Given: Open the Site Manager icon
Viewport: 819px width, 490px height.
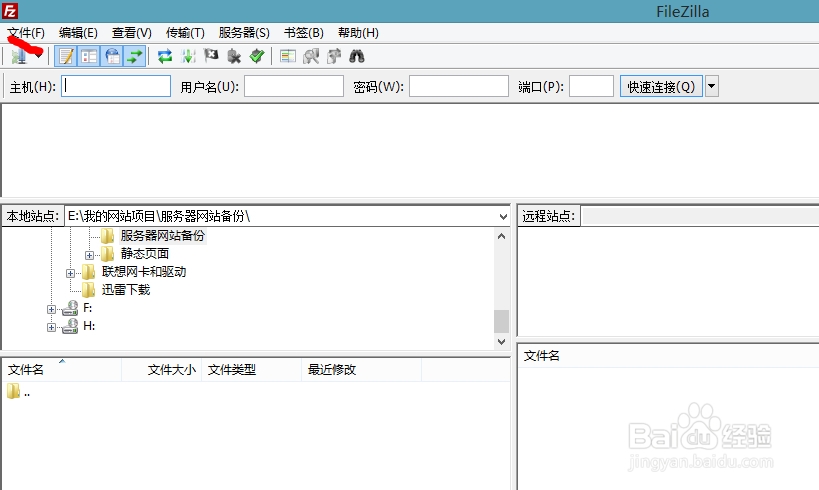Looking at the screenshot, I should (x=19, y=56).
